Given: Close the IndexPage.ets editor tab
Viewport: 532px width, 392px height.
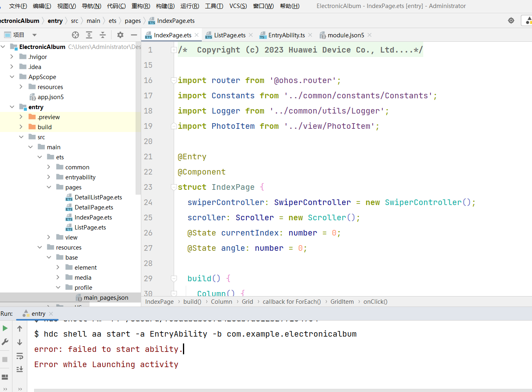Looking at the screenshot, I should [197, 35].
